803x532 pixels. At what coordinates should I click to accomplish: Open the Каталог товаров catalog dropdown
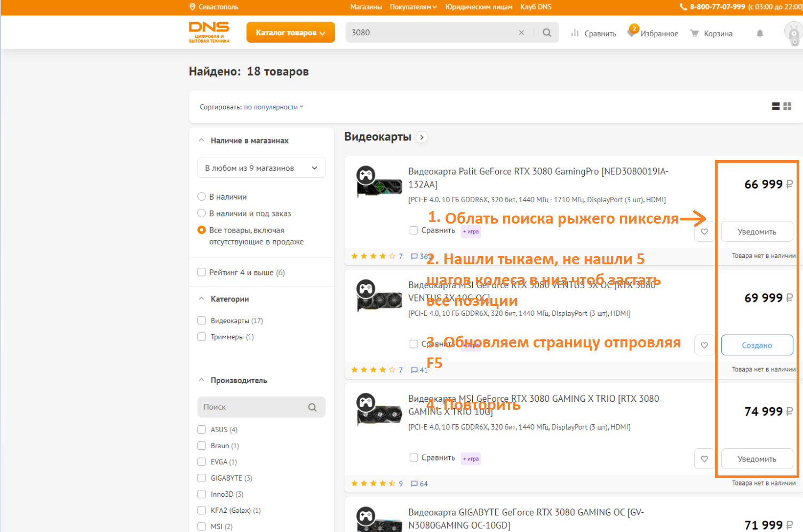(291, 32)
